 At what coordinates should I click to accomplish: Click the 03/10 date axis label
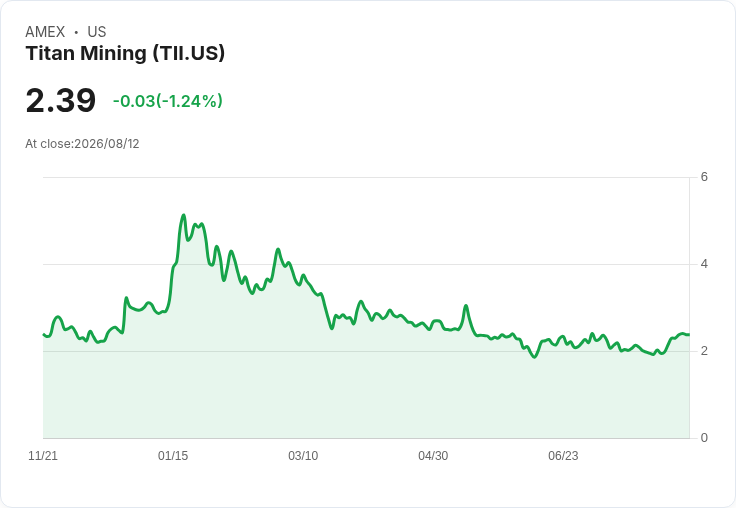pos(303,456)
